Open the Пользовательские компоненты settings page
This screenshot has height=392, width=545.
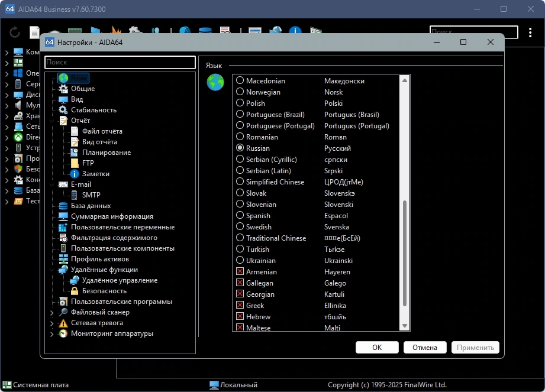(122, 248)
